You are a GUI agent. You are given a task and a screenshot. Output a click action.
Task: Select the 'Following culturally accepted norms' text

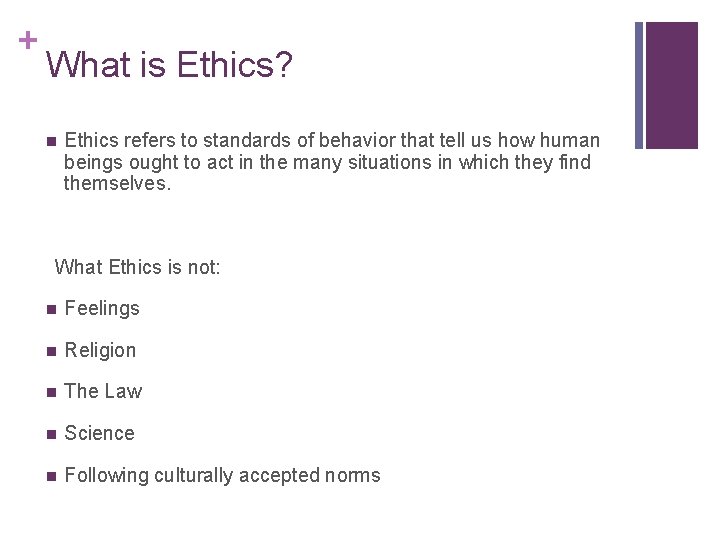(222, 476)
